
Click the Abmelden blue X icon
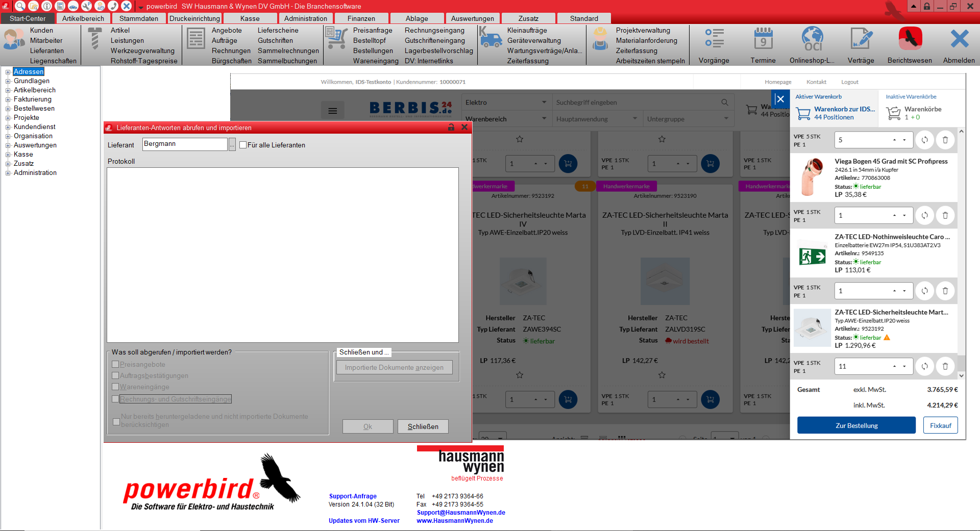(959, 39)
